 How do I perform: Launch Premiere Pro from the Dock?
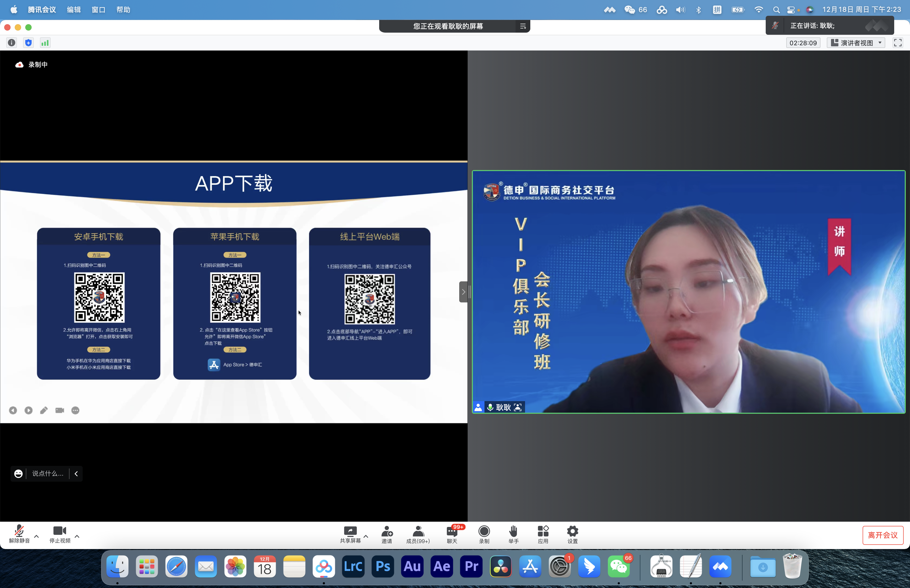[x=471, y=566]
